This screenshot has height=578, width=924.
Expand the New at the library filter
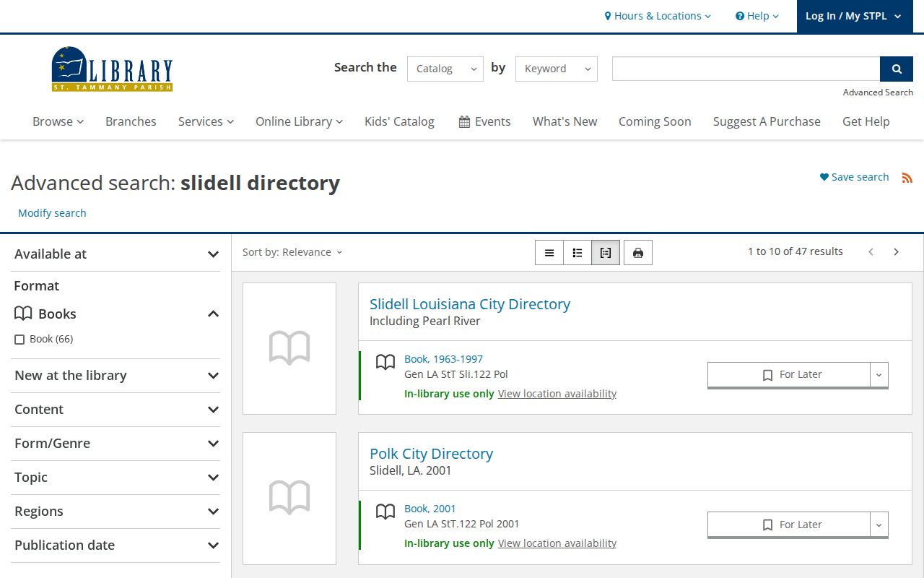tap(115, 376)
